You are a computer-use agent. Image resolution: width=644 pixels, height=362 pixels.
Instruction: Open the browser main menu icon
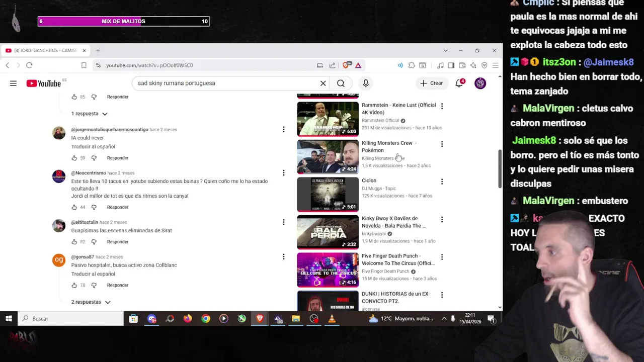pos(496,65)
